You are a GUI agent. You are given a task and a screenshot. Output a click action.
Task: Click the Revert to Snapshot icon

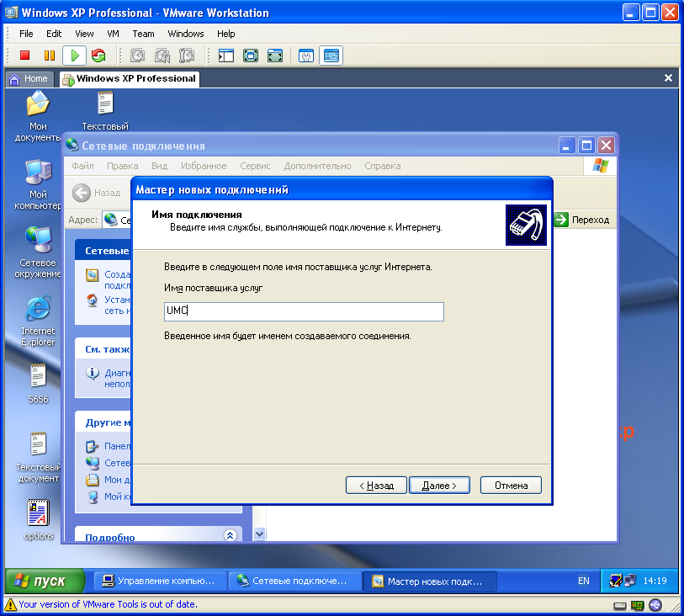(162, 56)
